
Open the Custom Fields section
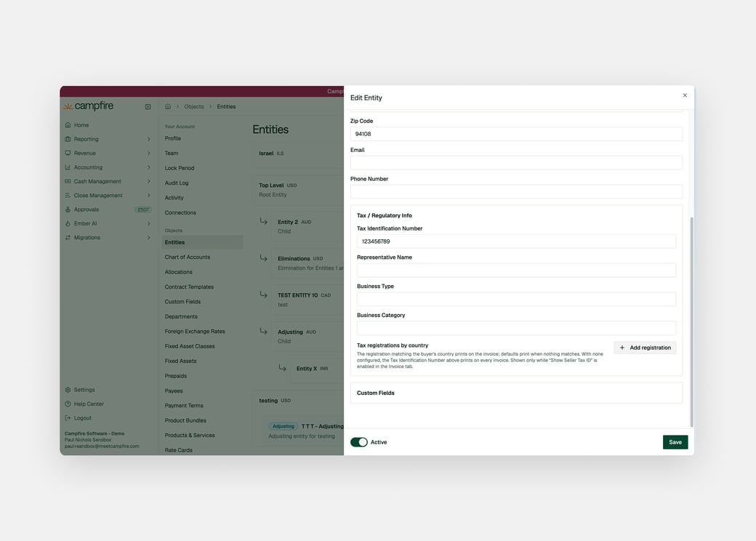pos(516,393)
